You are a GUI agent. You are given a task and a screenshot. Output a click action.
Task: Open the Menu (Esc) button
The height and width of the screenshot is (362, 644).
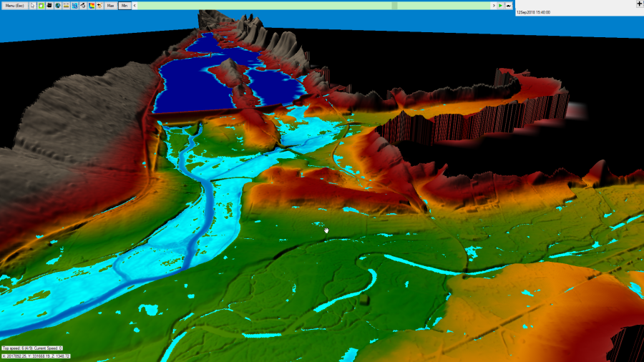pyautogui.click(x=15, y=5)
